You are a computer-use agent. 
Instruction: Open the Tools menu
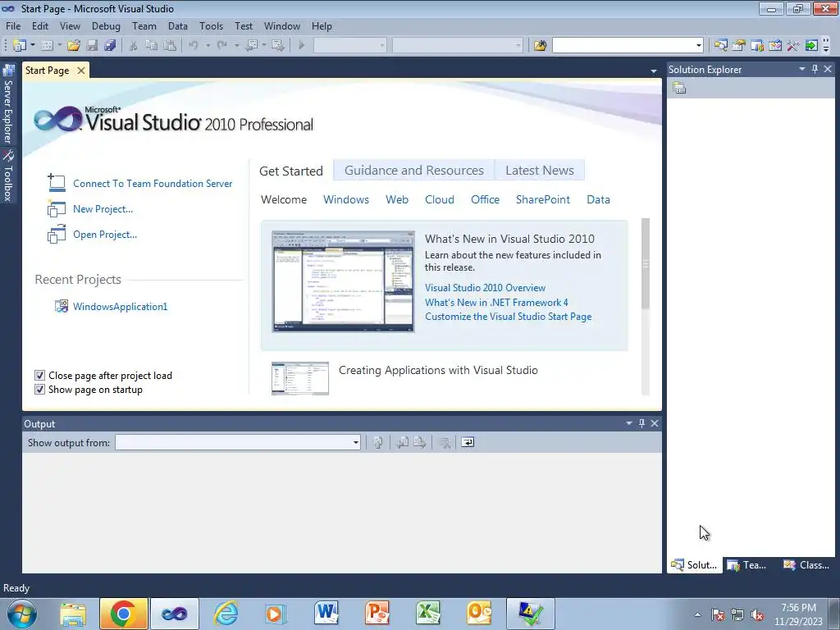[211, 25]
